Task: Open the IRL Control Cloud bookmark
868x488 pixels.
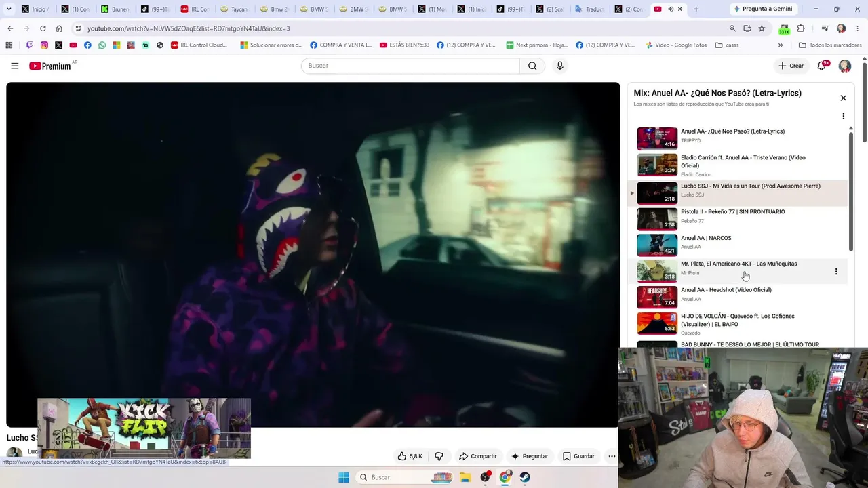Action: (x=199, y=45)
